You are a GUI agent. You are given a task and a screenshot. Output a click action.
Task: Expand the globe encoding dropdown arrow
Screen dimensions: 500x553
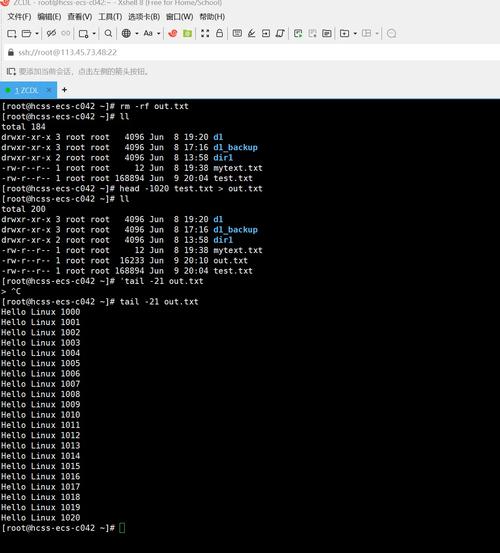click(x=137, y=34)
